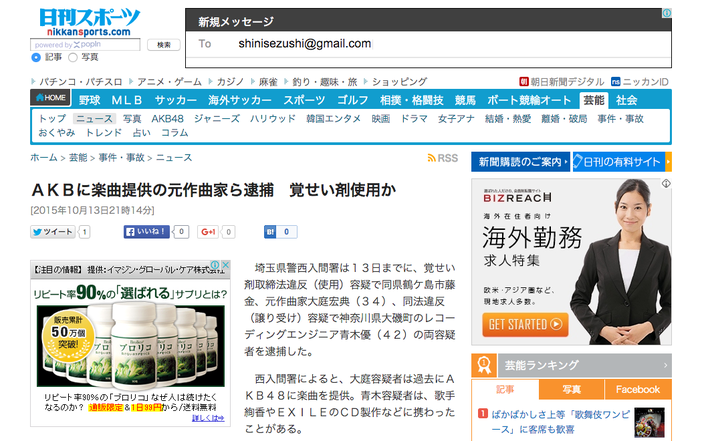Viewport: 702px width, 441px height.
Task: Click the Facebook いいね button
Action: coord(147,231)
